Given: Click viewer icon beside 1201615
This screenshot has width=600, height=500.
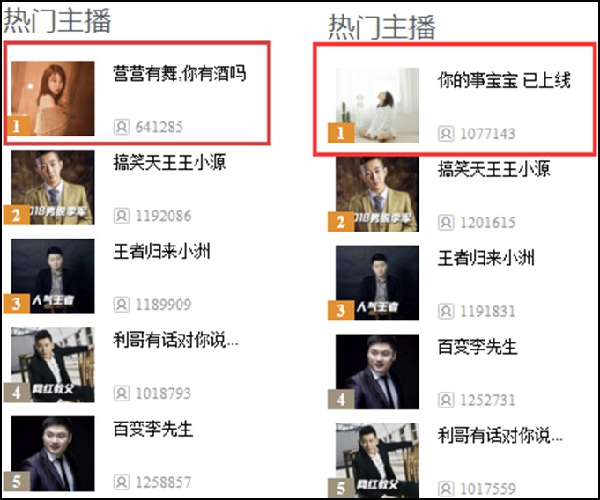Looking at the screenshot, I should coord(446,223).
